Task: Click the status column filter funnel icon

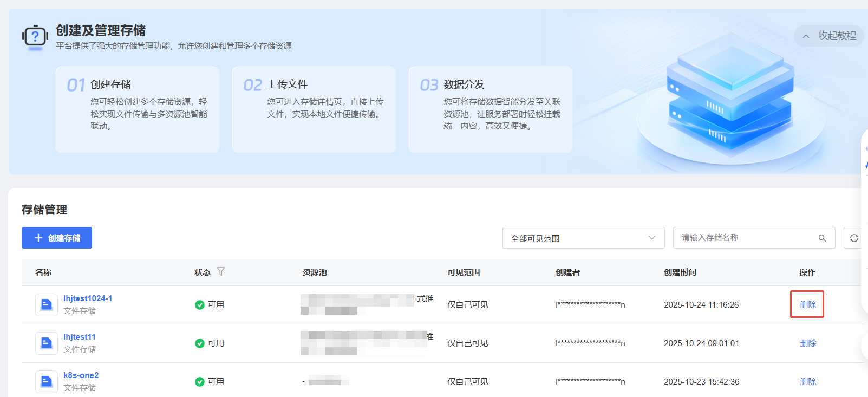Action: pyautogui.click(x=220, y=272)
